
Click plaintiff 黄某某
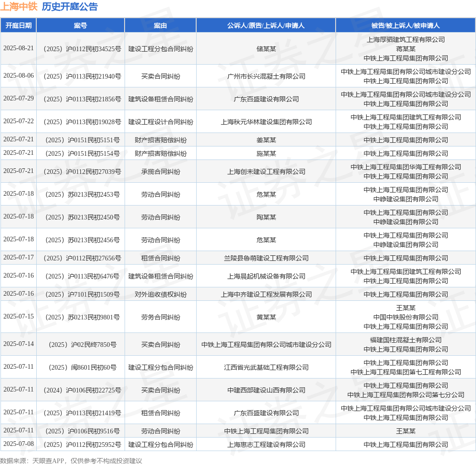[x=266, y=317]
